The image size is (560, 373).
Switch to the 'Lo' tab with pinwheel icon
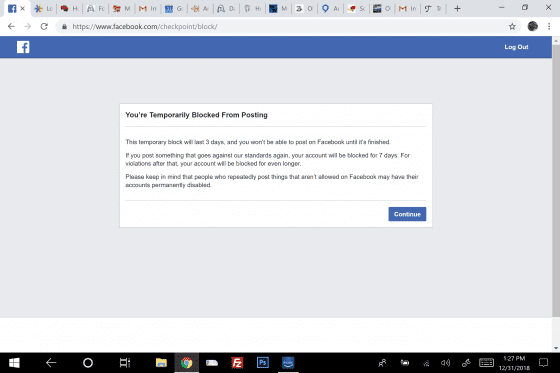[43, 9]
